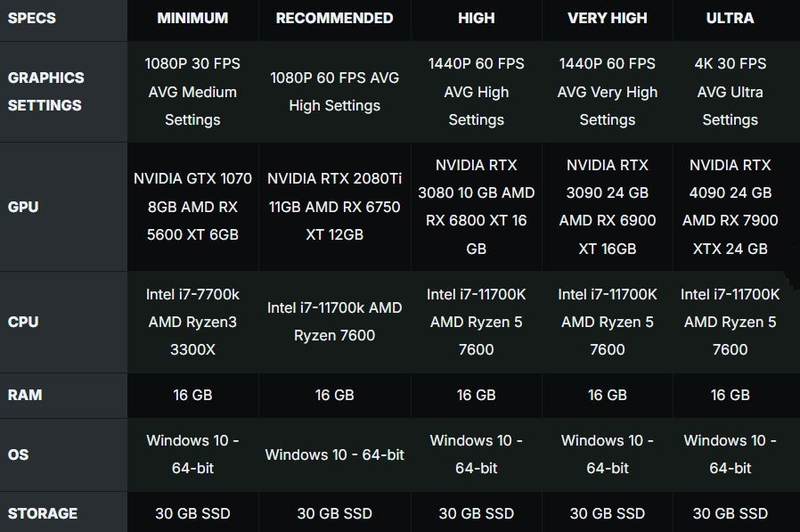The width and height of the screenshot is (800, 532).
Task: Click the Intel i7-7700k minimum CPU cell
Action: click(x=192, y=322)
